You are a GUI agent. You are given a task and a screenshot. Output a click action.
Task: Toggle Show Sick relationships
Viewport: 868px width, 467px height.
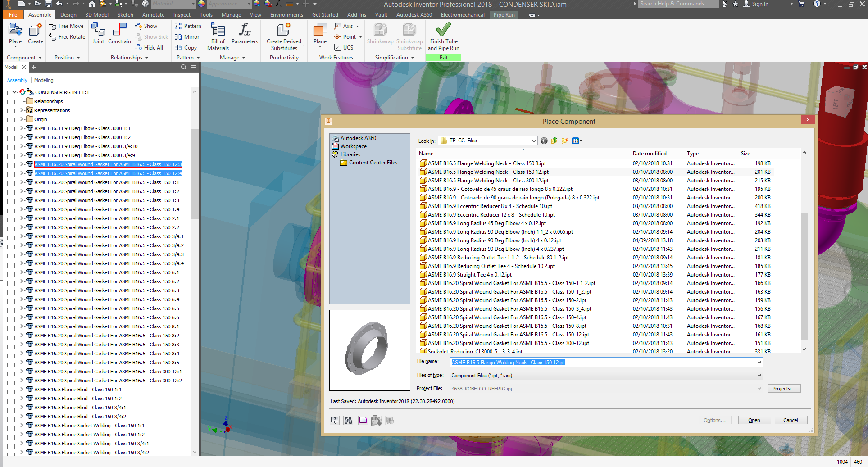[151, 36]
